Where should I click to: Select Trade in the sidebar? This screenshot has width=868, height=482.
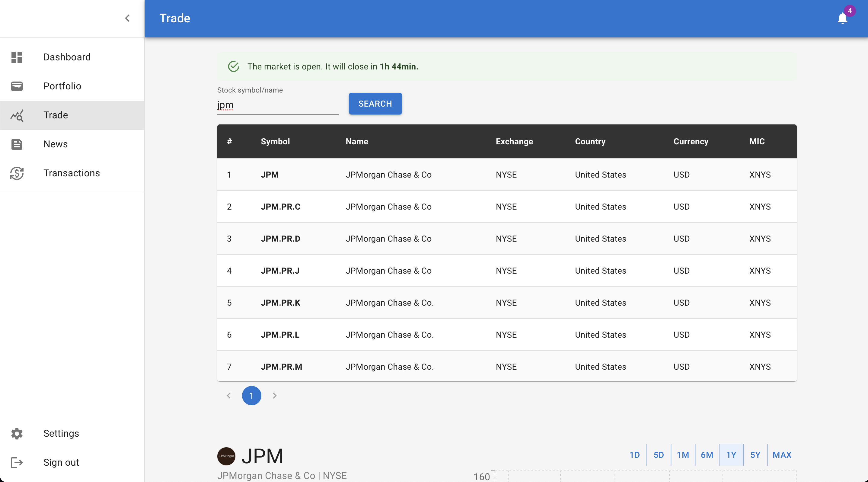[x=72, y=115]
